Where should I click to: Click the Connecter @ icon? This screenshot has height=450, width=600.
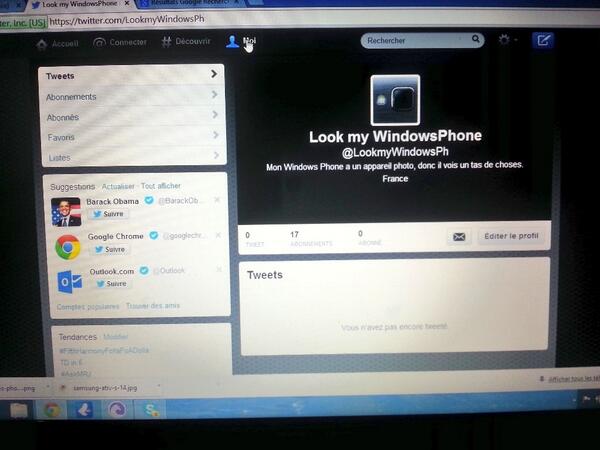pyautogui.click(x=99, y=43)
